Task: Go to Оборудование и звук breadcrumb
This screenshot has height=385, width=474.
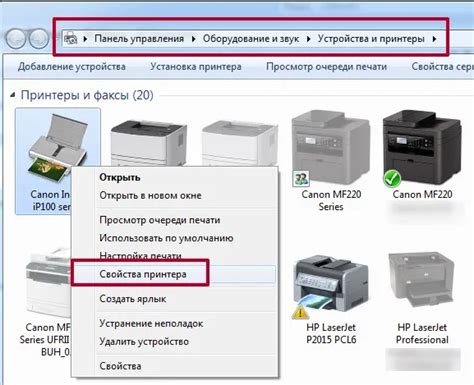Action: click(x=251, y=39)
